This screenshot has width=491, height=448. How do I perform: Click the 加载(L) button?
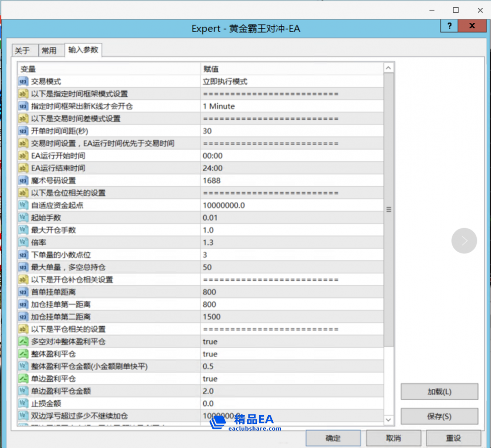[x=439, y=392]
